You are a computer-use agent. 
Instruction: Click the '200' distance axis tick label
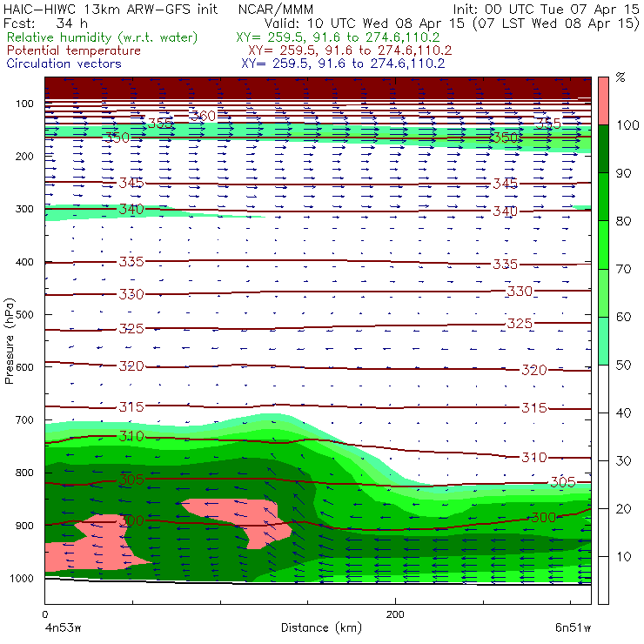click(x=395, y=614)
